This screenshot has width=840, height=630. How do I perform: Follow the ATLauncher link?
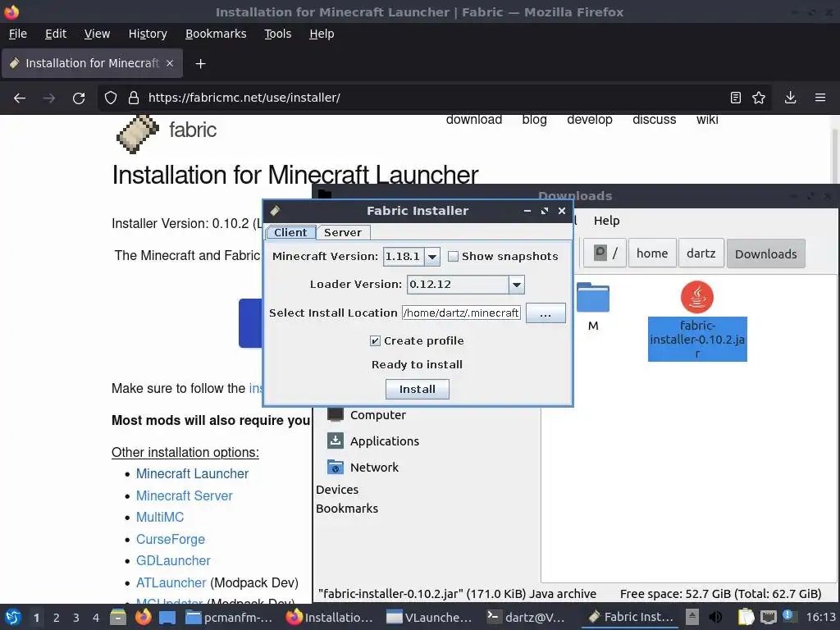[x=171, y=582]
